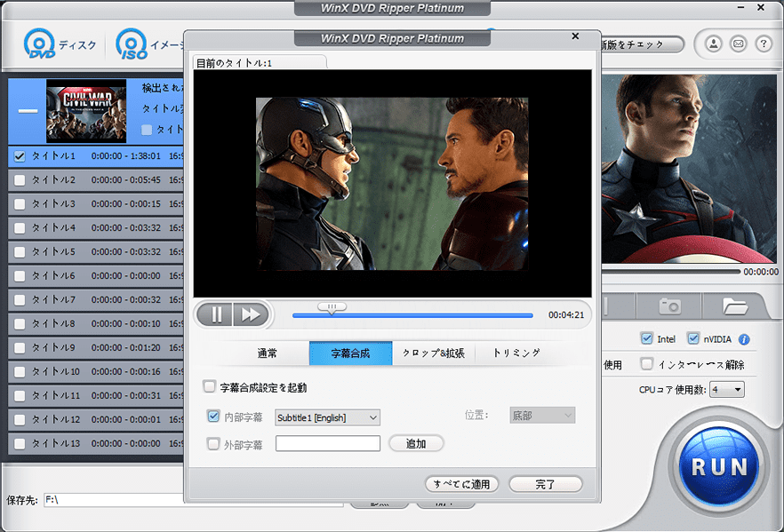Click the 完了 button

click(546, 484)
